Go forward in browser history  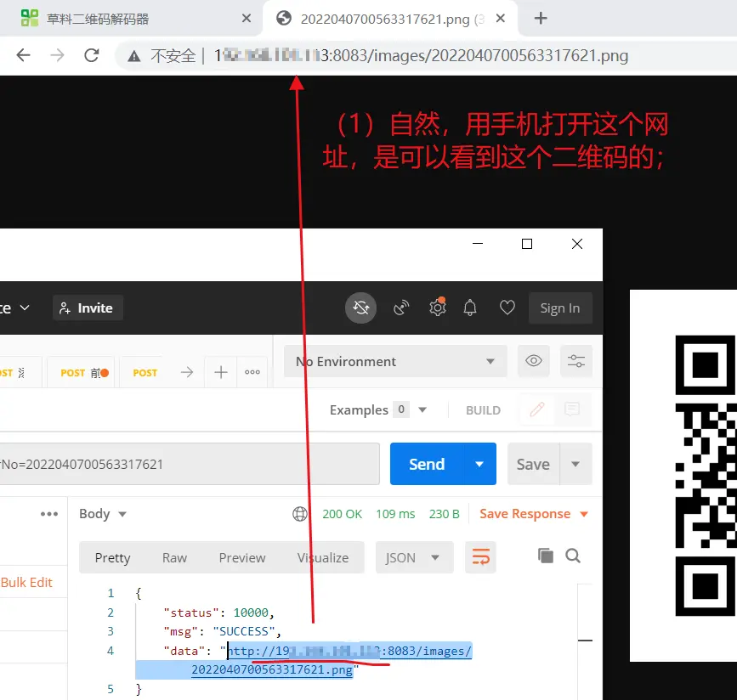click(57, 55)
